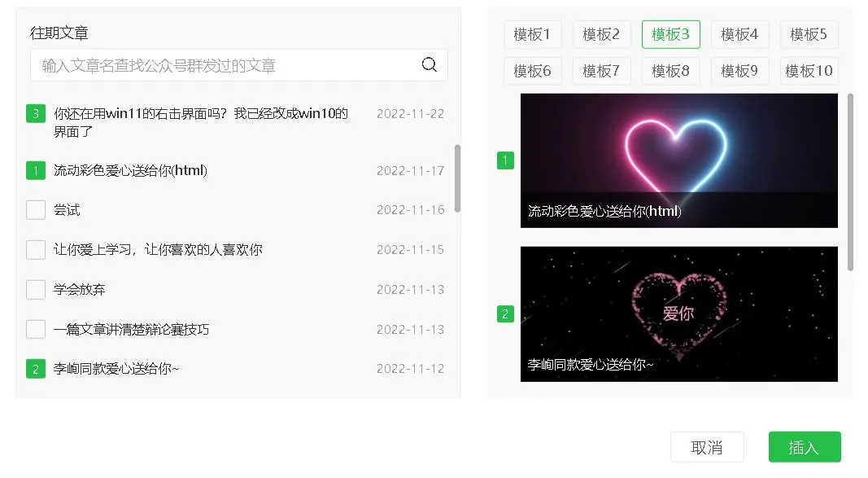Click the 插入 button
The image size is (868, 478).
click(805, 447)
